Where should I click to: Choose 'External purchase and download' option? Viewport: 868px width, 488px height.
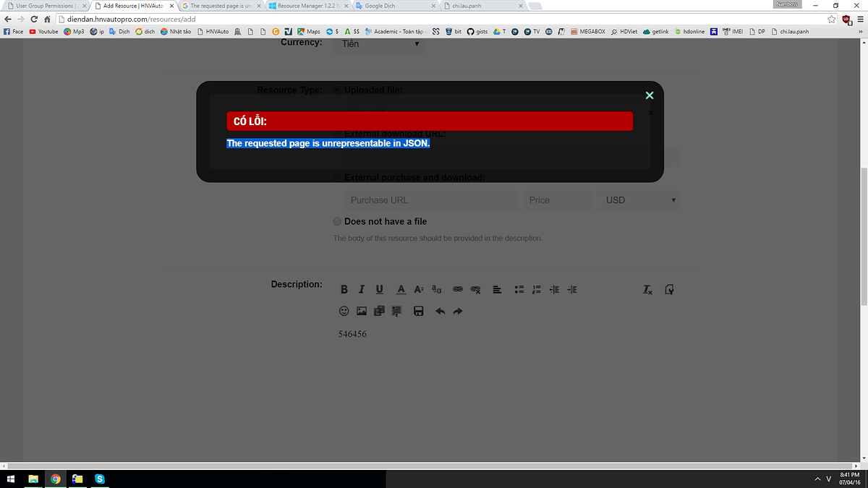point(338,178)
